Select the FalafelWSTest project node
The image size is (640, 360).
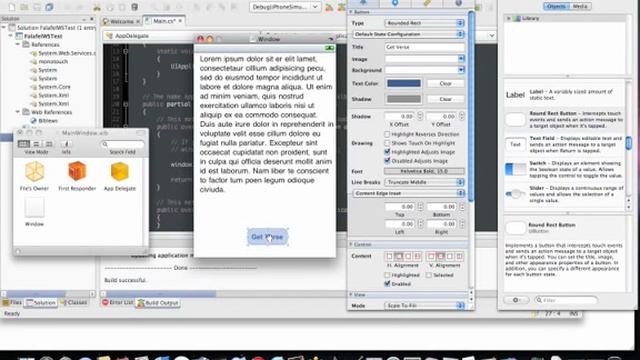[x=43, y=36]
